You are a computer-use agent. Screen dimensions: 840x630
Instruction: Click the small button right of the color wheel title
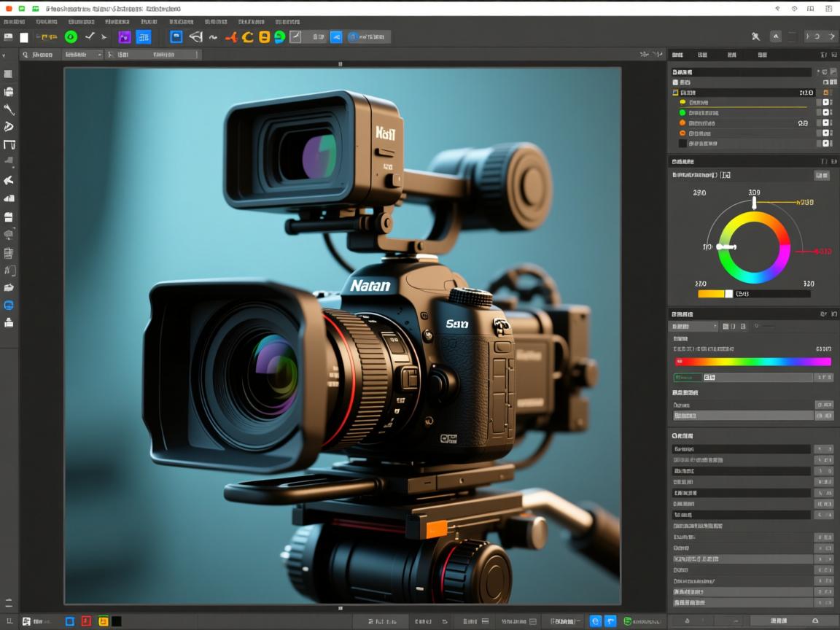click(821, 175)
